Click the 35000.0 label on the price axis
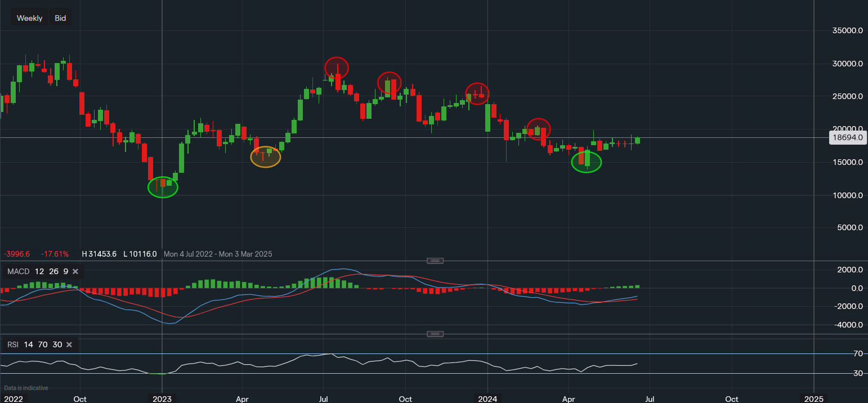Image resolution: width=868 pixels, height=403 pixels. (847, 31)
